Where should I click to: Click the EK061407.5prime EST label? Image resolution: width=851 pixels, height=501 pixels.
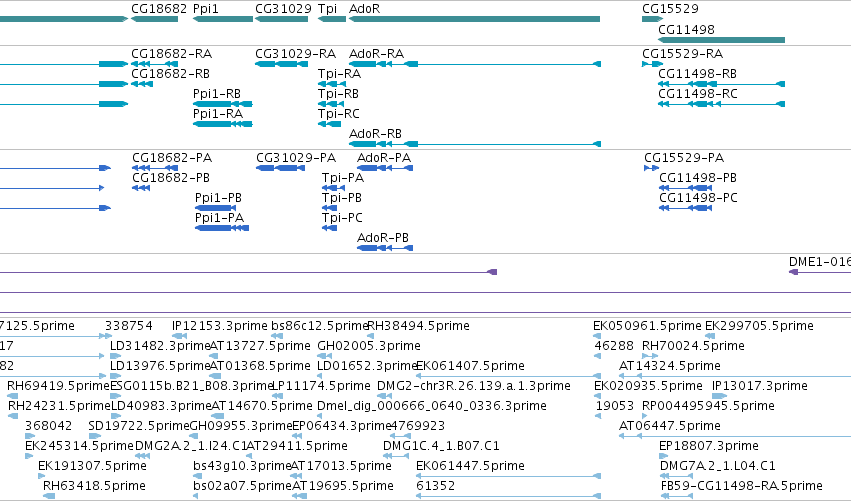click(470, 366)
